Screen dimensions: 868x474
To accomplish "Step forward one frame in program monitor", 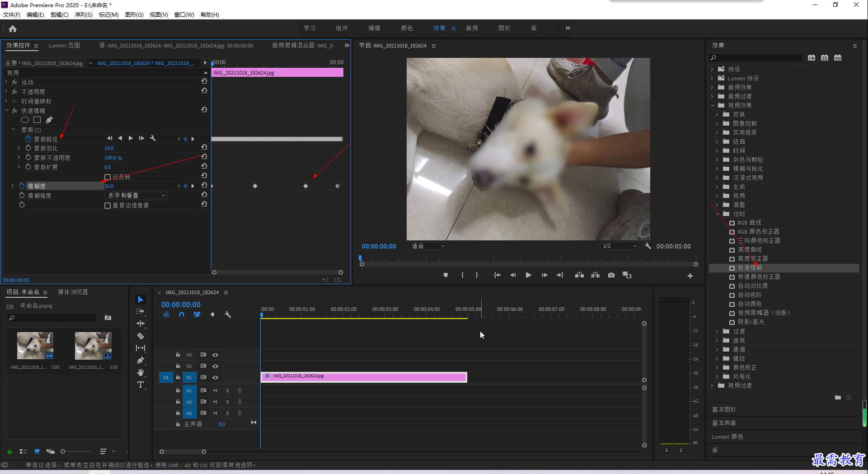I will (544, 275).
